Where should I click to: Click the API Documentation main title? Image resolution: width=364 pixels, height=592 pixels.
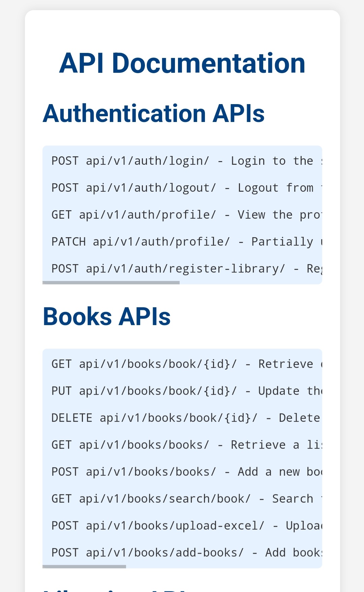click(x=182, y=63)
